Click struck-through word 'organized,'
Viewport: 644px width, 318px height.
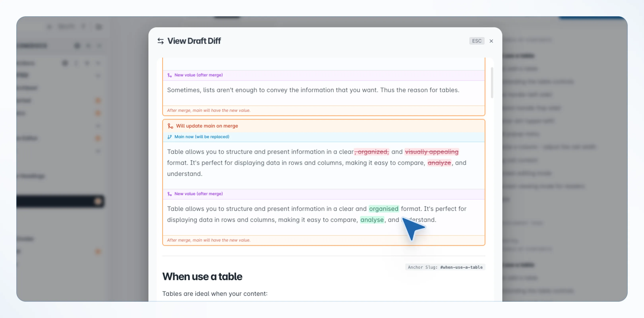pyautogui.click(x=372, y=152)
